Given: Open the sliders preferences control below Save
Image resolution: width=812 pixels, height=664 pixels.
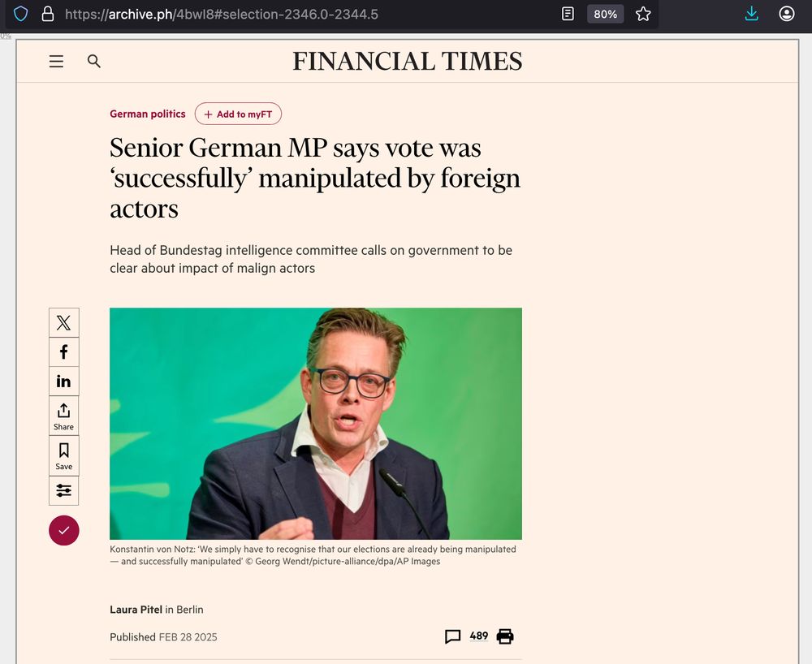Looking at the screenshot, I should click(x=63, y=490).
